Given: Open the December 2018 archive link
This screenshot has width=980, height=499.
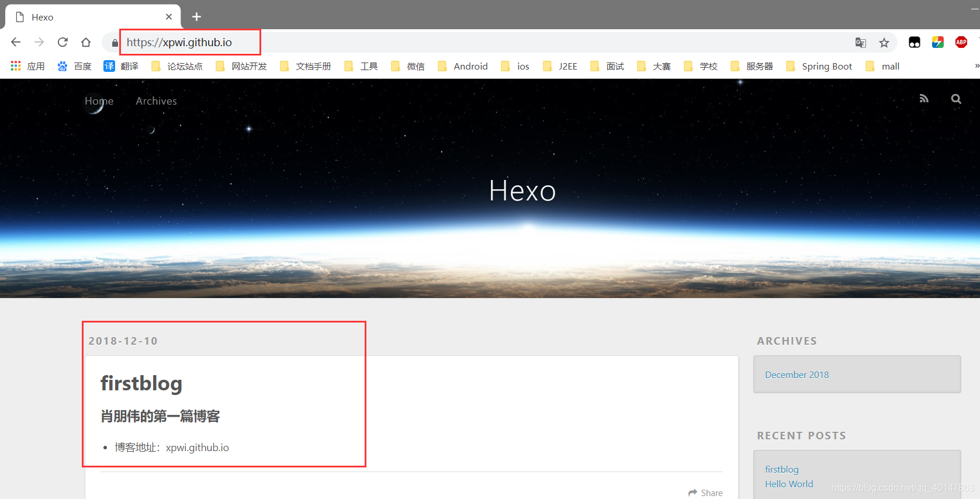Looking at the screenshot, I should pos(797,375).
